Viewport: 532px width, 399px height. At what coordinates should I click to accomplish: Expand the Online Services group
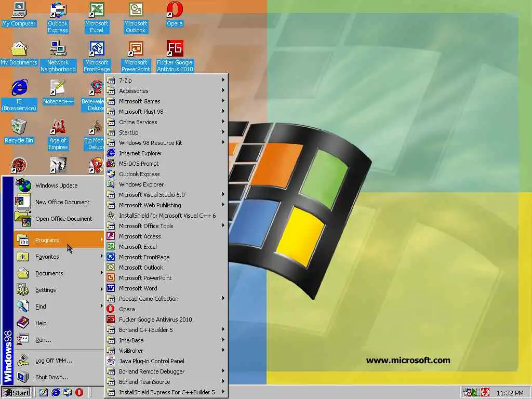[166, 122]
